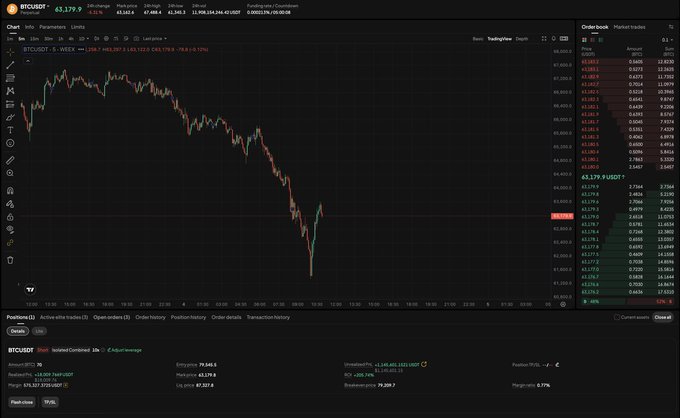Select the pattern drawing tool

10,91
